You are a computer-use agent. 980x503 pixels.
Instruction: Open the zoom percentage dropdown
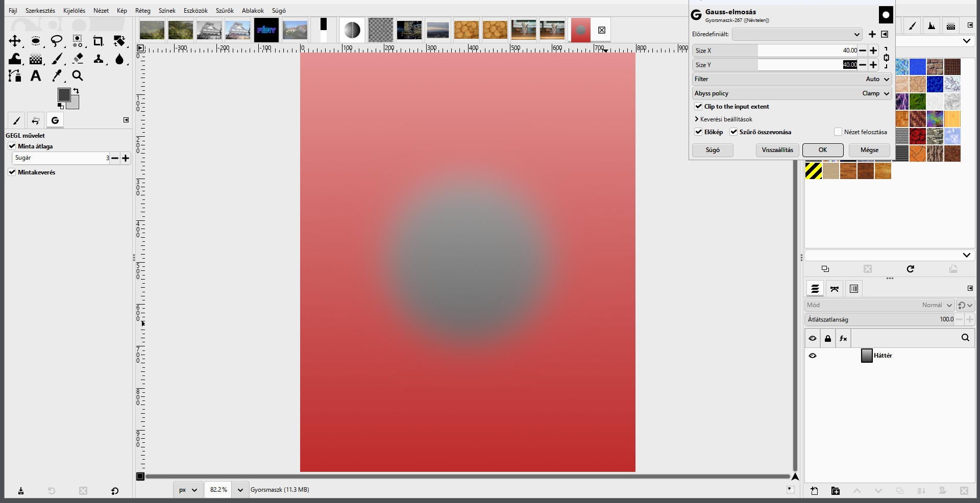coord(240,490)
